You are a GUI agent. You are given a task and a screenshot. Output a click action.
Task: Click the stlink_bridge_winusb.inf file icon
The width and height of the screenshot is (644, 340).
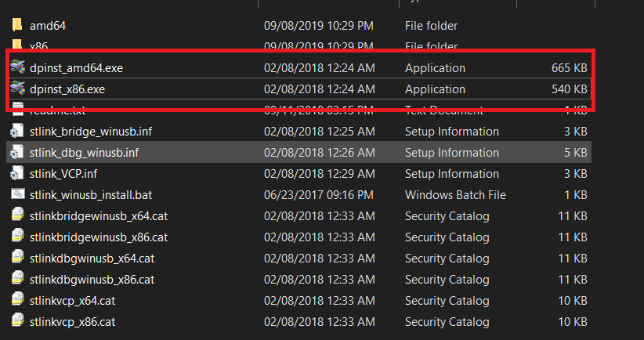17,132
